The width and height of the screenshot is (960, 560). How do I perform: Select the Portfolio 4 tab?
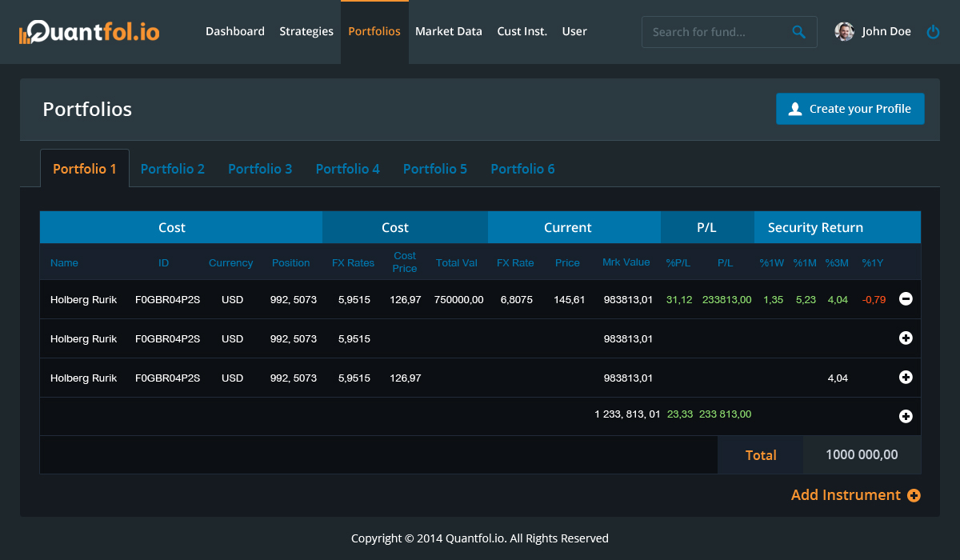347,169
